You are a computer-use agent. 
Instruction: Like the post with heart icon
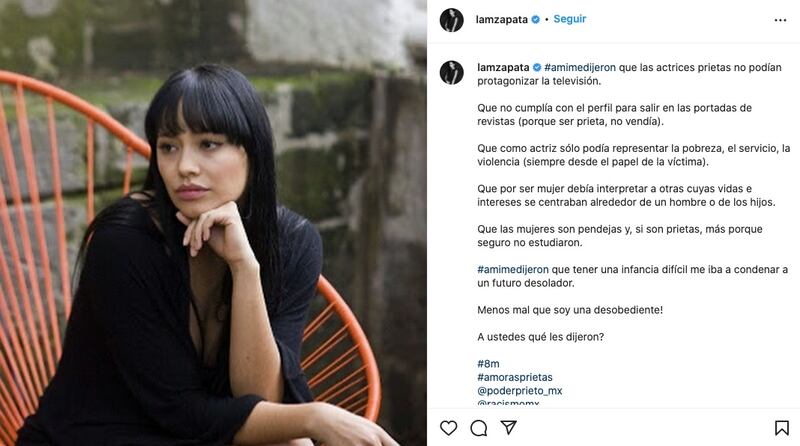[448, 428]
